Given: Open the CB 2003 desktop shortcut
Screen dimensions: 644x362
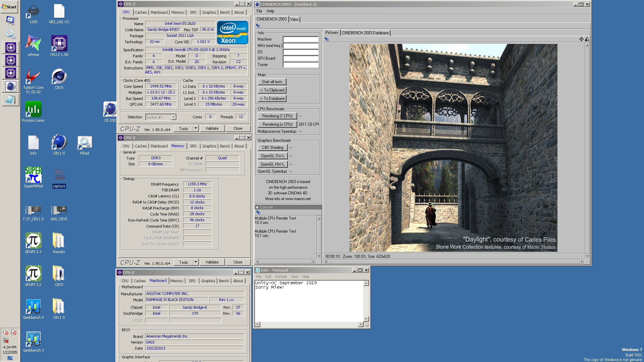Looking at the screenshot, I should click(110, 112).
